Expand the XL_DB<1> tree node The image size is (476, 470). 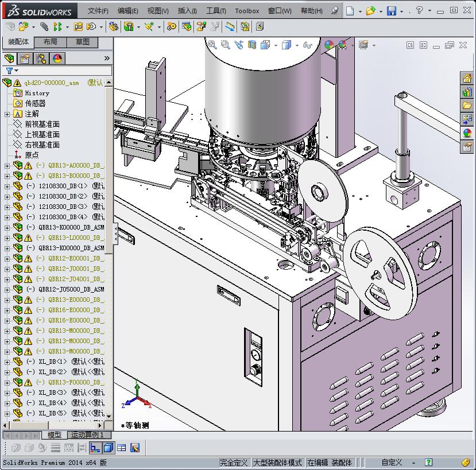[x=7, y=362]
